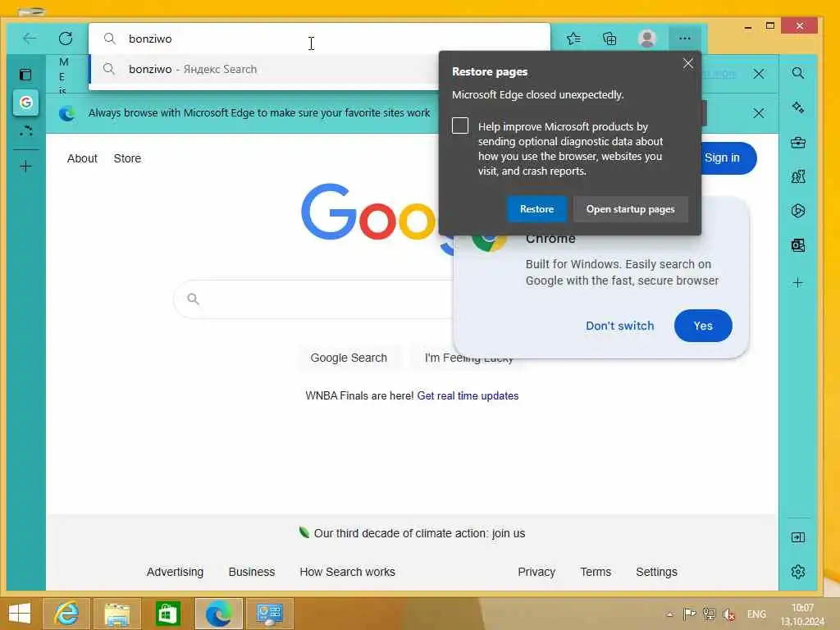The height and width of the screenshot is (630, 840).
Task: Open the Games chess icon in sidebar
Action: click(x=797, y=176)
